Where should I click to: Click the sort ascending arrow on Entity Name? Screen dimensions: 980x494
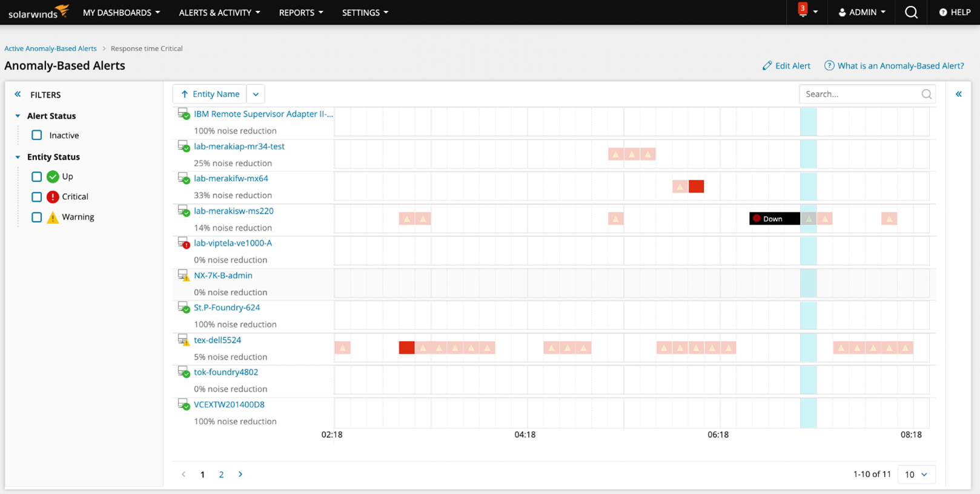pyautogui.click(x=185, y=94)
